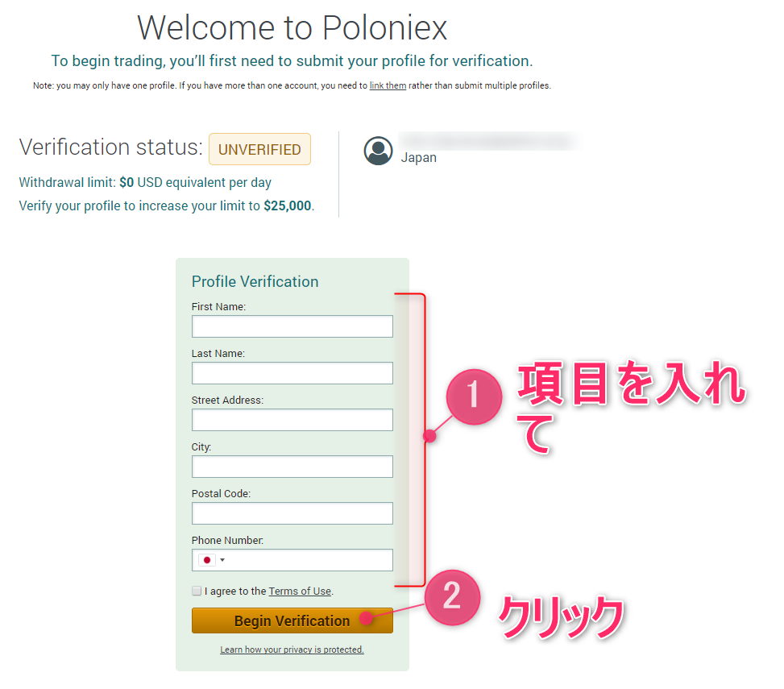Click the 'Profile Verification' form title
Viewport: 784px width, 689px height.
255,281
